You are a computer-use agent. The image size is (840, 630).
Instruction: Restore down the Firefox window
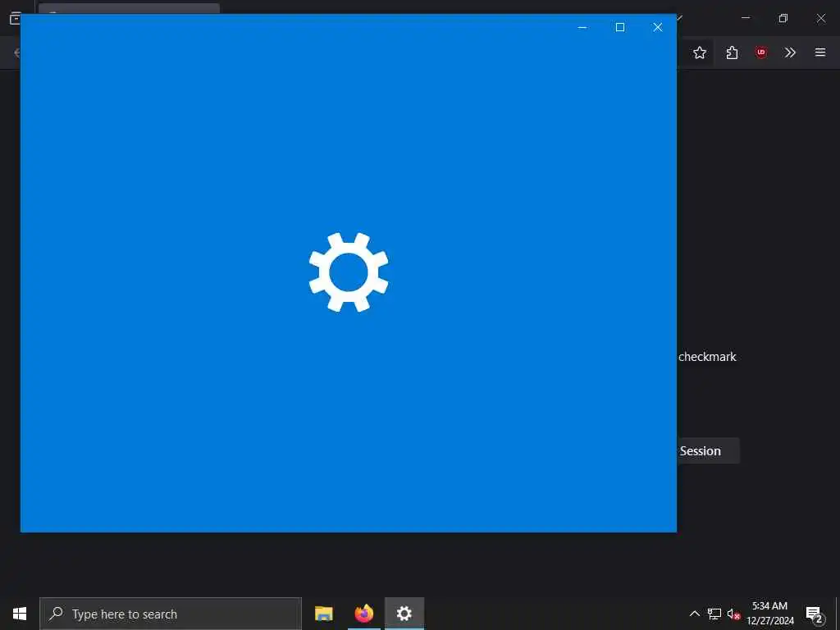[x=783, y=18]
